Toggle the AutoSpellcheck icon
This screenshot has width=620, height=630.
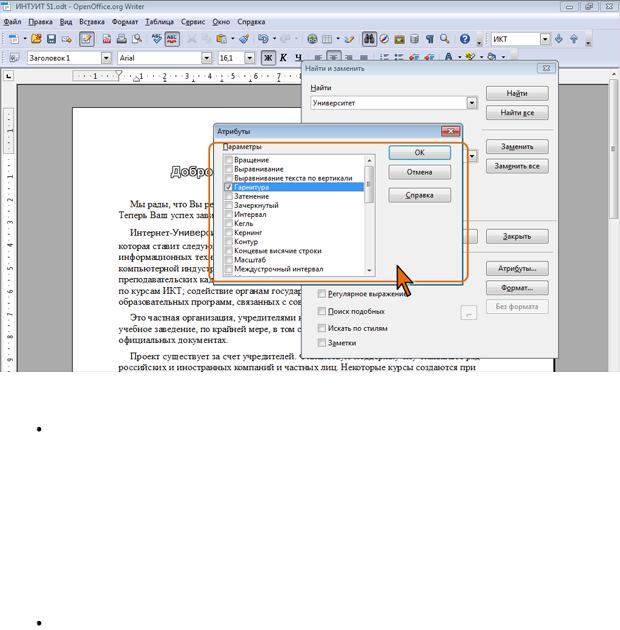(172, 39)
